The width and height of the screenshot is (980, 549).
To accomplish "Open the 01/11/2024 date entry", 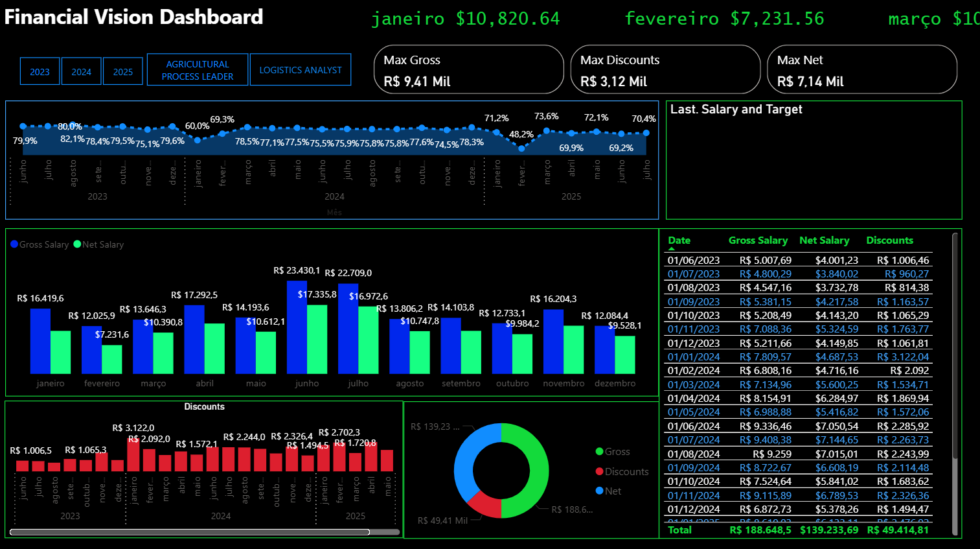I will pos(694,495).
